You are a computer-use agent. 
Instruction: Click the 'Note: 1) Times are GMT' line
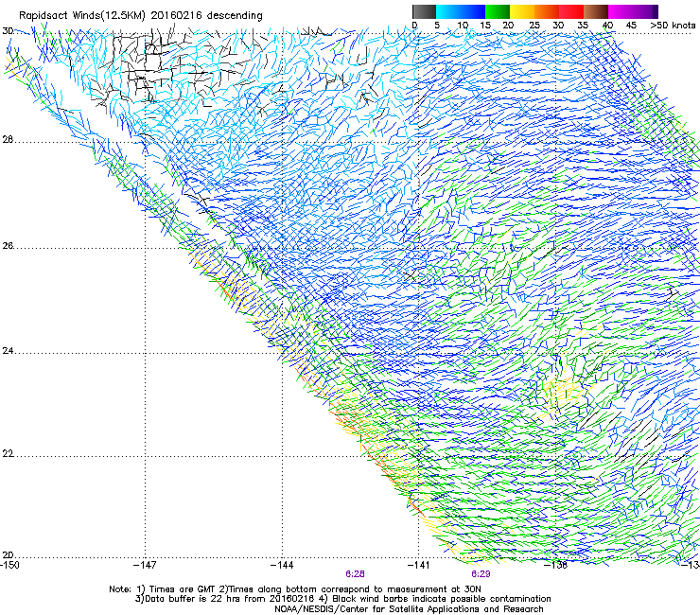[x=295, y=589]
